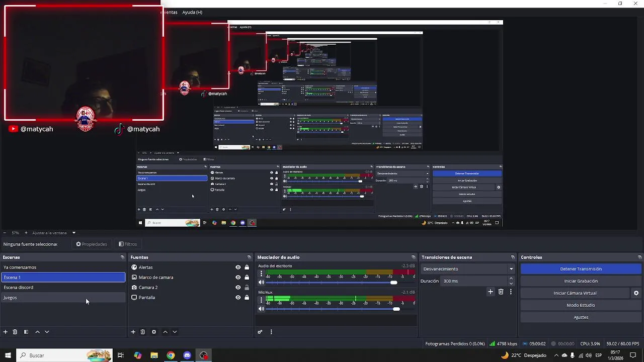This screenshot has height=362, width=644.
Task: Hide the Alertas source
Action: coord(238,267)
